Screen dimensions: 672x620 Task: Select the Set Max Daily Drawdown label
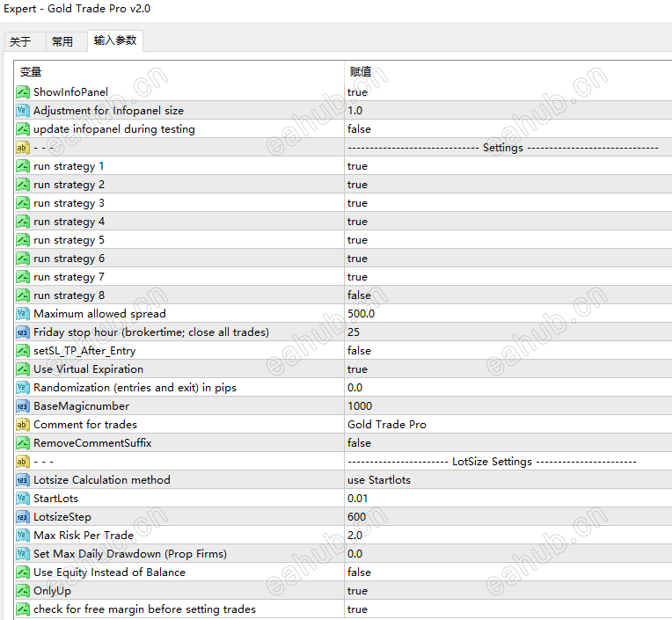click(130, 554)
